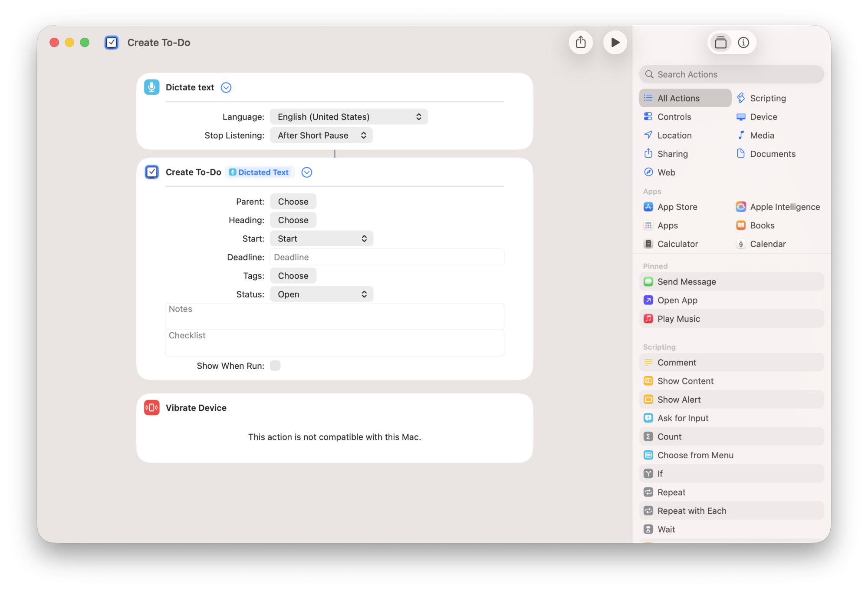Click the shortcut's checkbox icon in title
Screen dimensions: 868x592
[x=112, y=43]
